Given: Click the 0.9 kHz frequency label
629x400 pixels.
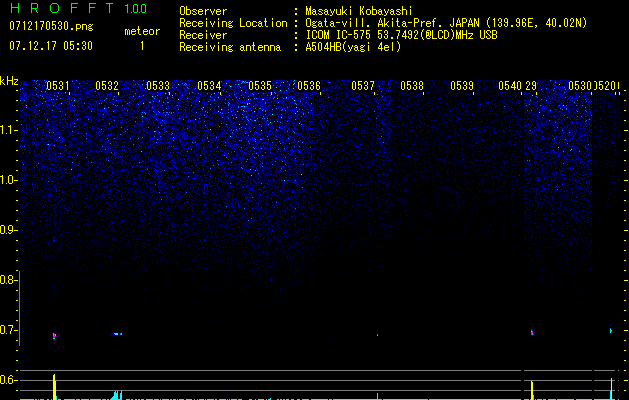Looking at the screenshot, I should 8,230.
